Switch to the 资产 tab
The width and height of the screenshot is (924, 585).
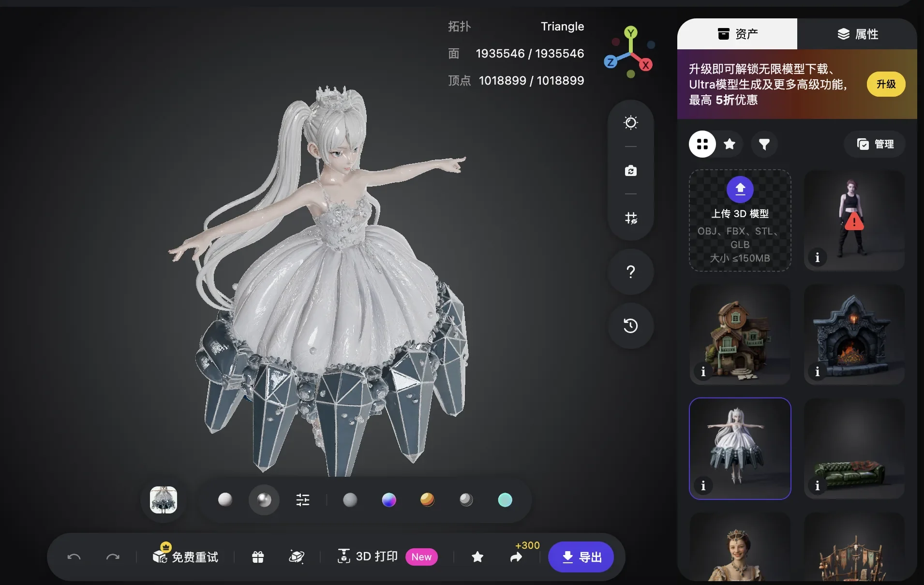pyautogui.click(x=737, y=34)
